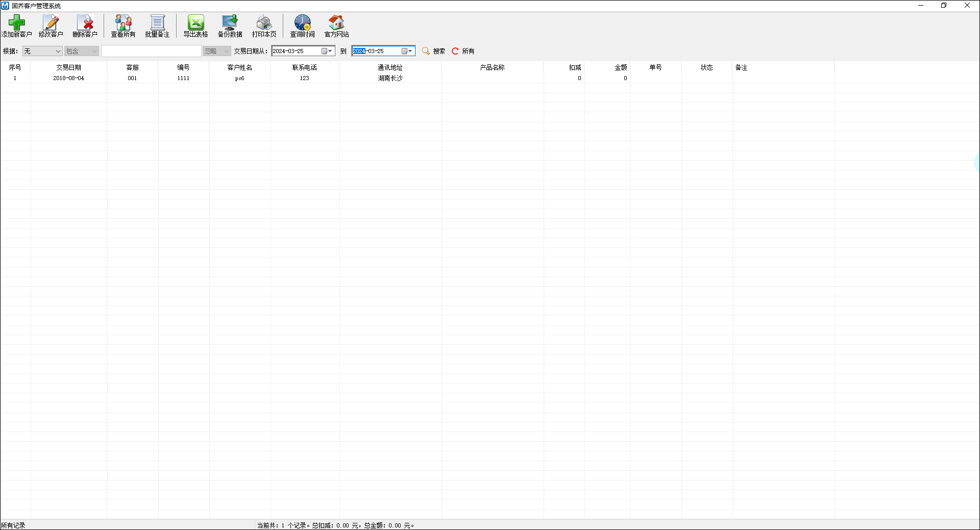Click the address cell 湖南长沙
The width and height of the screenshot is (980, 530).
pos(390,78)
